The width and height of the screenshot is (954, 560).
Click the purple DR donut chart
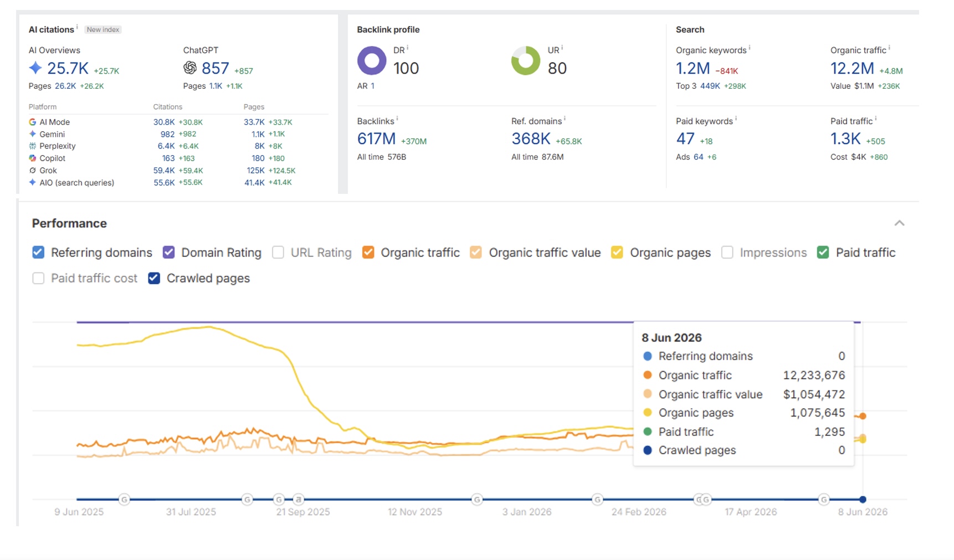[x=372, y=60]
